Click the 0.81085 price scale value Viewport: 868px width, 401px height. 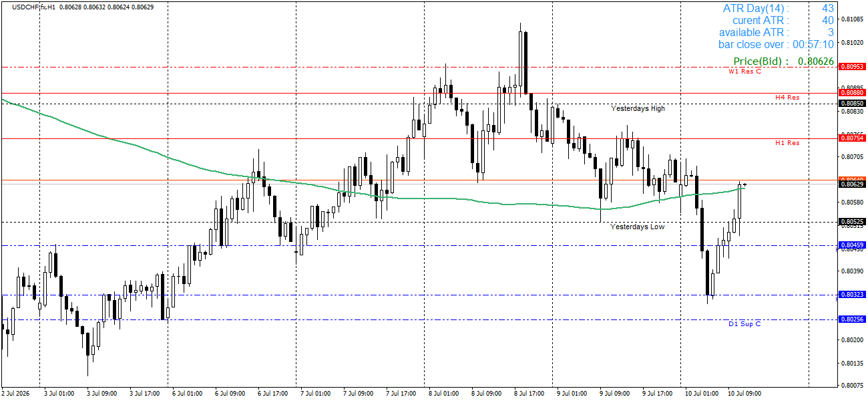click(x=853, y=19)
